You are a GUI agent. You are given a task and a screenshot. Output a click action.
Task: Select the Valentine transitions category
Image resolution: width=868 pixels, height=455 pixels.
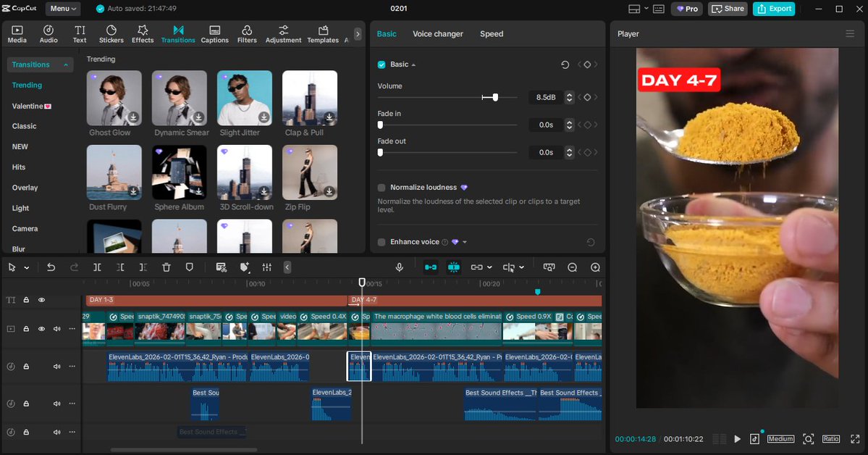pyautogui.click(x=30, y=105)
